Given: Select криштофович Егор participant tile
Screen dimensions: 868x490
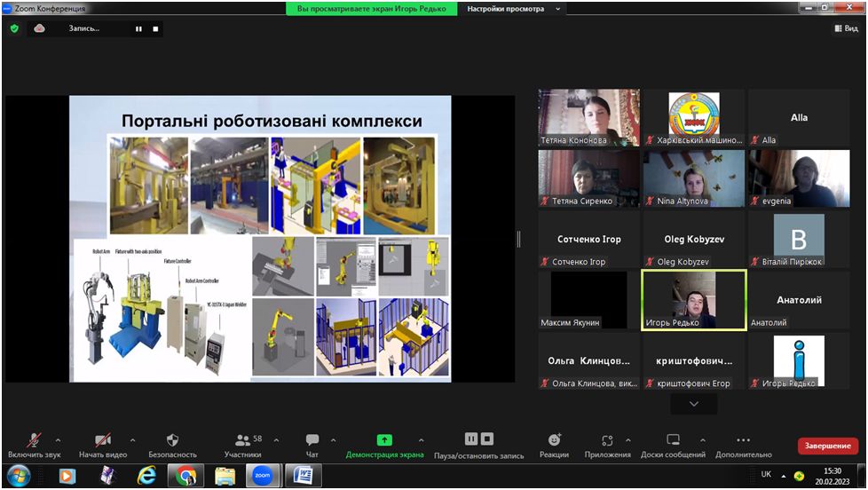Looking at the screenshot, I should 694,361.
